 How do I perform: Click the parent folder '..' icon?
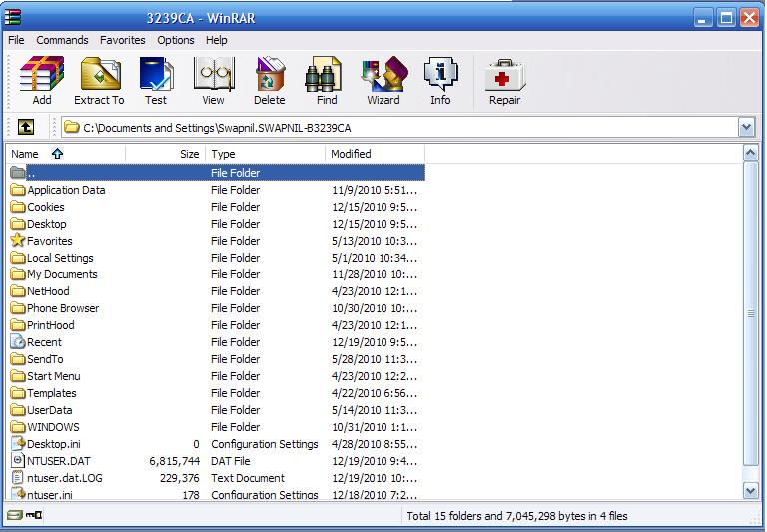pyautogui.click(x=18, y=172)
